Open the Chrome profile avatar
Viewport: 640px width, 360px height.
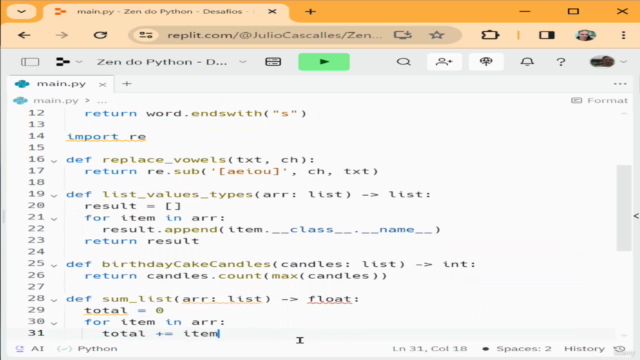pyautogui.click(x=585, y=35)
